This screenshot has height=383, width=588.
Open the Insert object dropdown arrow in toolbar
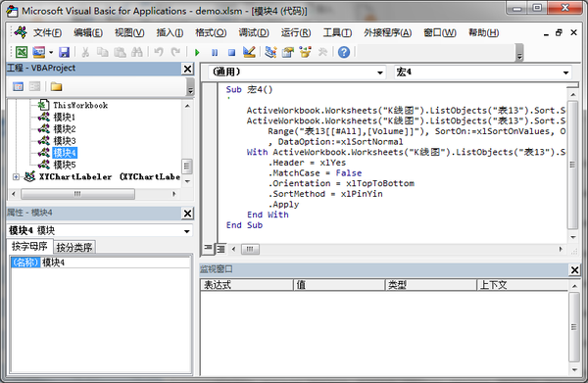click(x=51, y=52)
